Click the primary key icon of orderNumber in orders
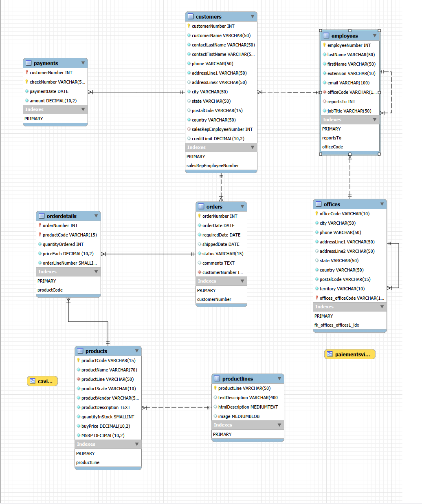Screen dimensions: 422x504 pyautogui.click(x=200, y=216)
